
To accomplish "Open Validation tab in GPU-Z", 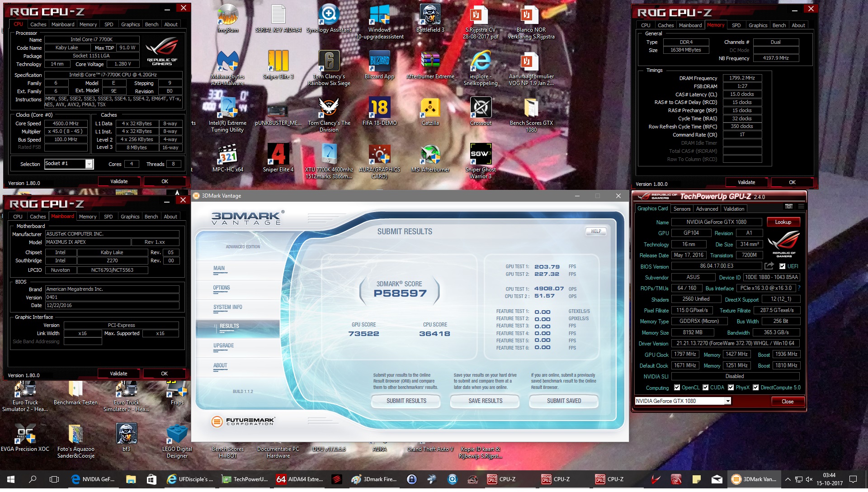I will coord(734,209).
